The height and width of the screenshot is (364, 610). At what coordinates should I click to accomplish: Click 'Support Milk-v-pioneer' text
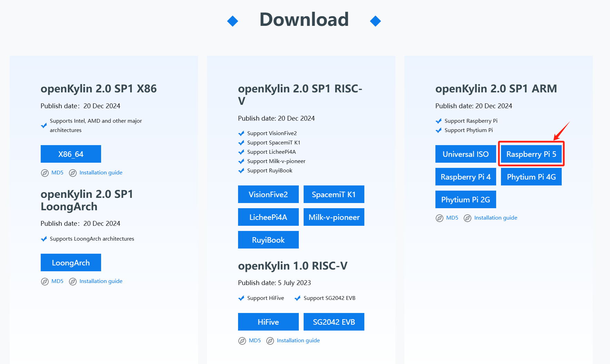pyautogui.click(x=276, y=161)
